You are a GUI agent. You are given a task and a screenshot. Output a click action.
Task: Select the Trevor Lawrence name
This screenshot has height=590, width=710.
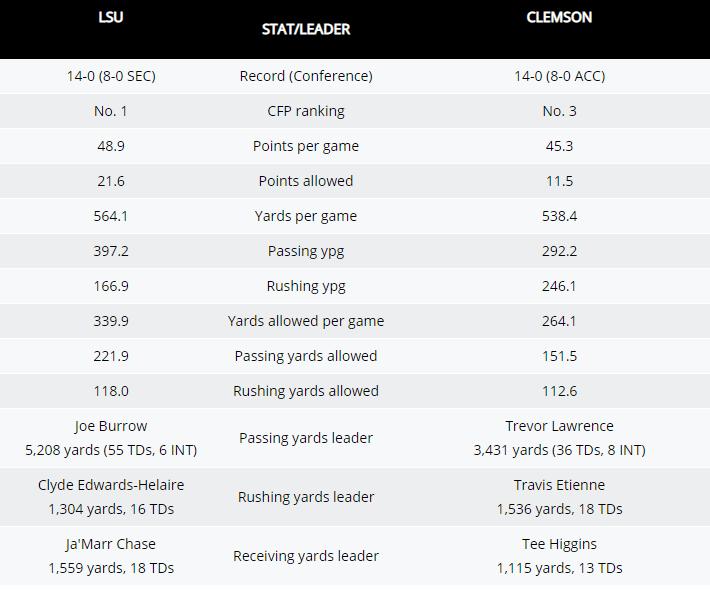pyautogui.click(x=559, y=426)
